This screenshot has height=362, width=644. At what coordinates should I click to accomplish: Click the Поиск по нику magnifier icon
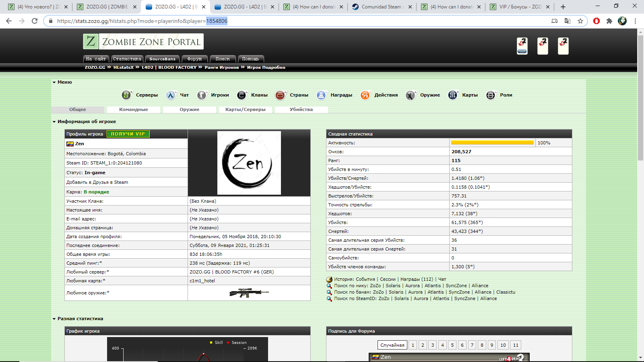tap(329, 286)
